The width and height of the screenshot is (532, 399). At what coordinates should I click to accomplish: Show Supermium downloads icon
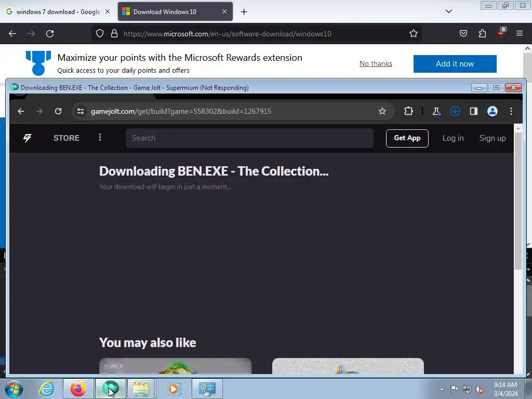click(455, 111)
